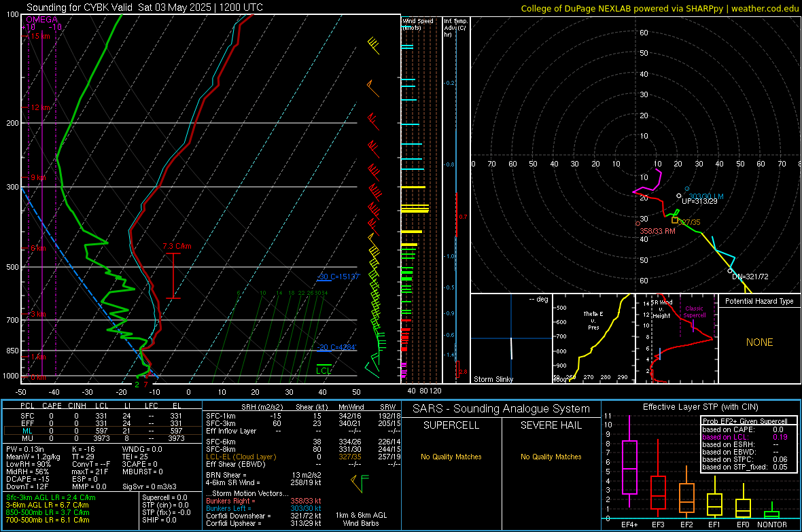Click the 358/33 RM hodograph label

(x=657, y=231)
